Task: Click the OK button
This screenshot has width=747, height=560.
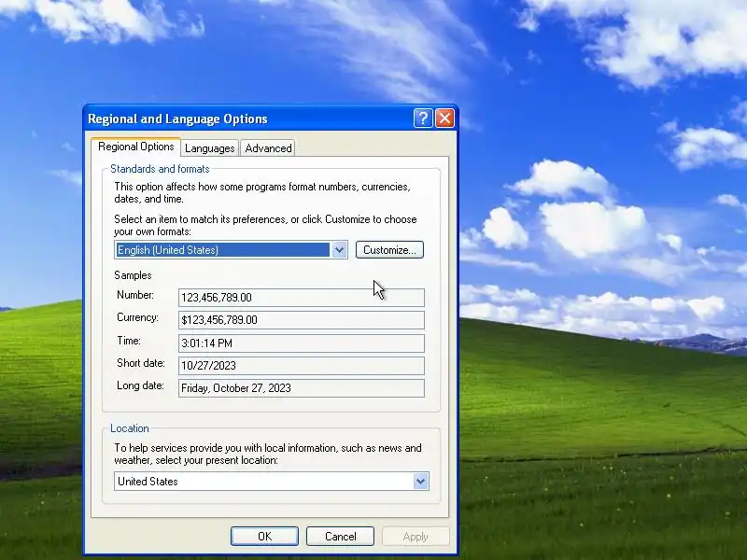Action: (264, 536)
